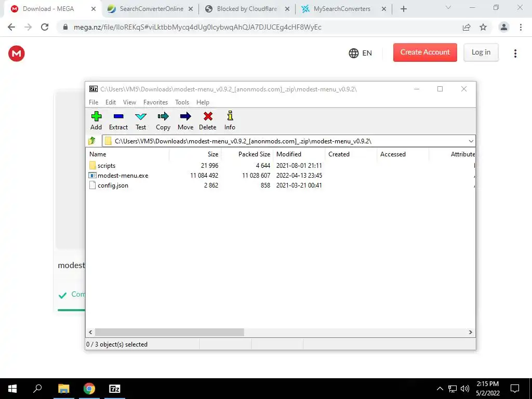532x399 pixels.
Task: Open the language globe EN selector
Action: tap(361, 54)
